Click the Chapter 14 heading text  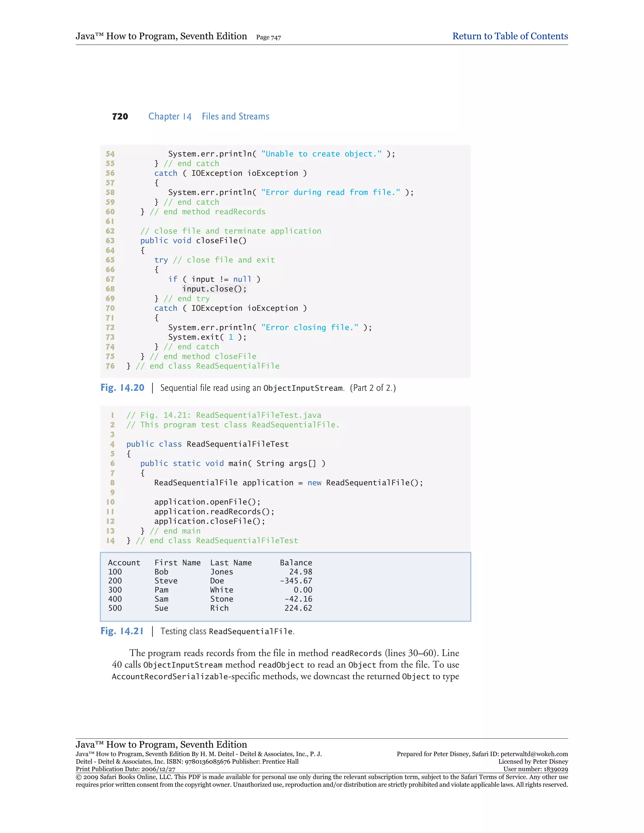tap(170, 116)
